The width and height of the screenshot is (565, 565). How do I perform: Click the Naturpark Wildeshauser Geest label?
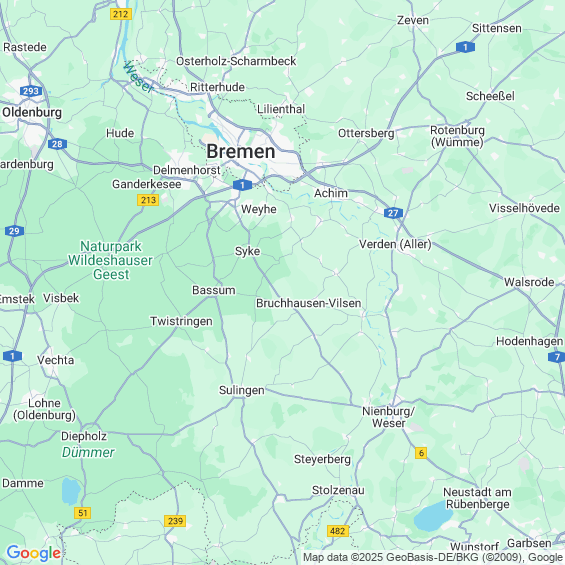point(111,260)
